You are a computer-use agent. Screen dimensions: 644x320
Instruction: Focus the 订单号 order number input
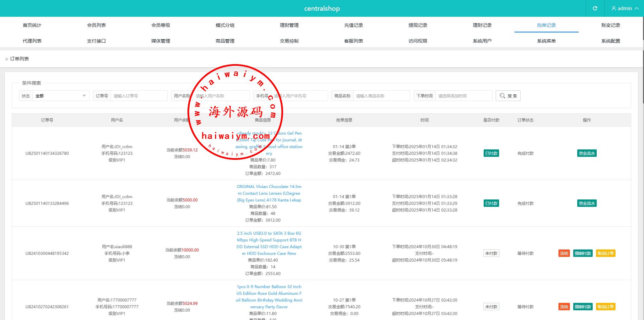pyautogui.click(x=139, y=96)
